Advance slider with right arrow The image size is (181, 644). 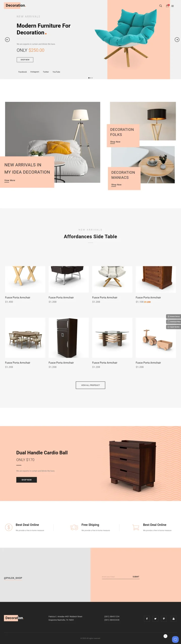[x=177, y=39]
